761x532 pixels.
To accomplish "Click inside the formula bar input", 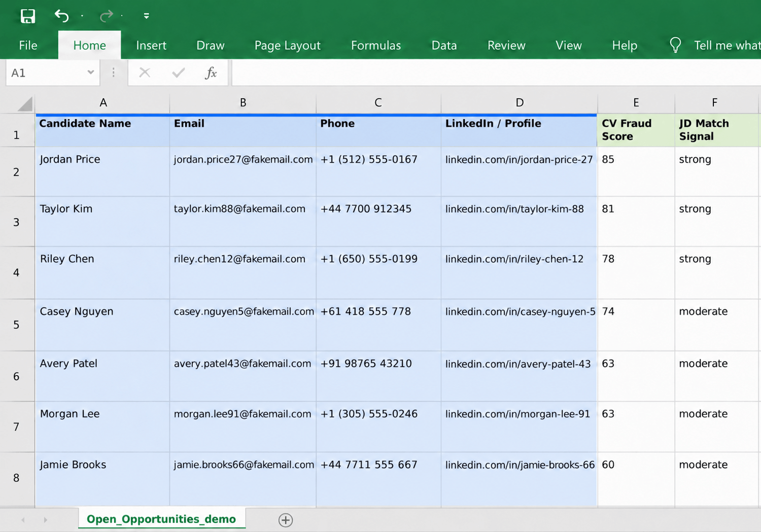I will [x=496, y=73].
